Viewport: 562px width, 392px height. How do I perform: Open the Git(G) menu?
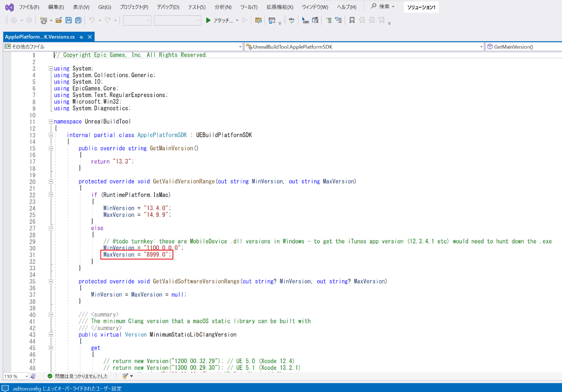104,7
